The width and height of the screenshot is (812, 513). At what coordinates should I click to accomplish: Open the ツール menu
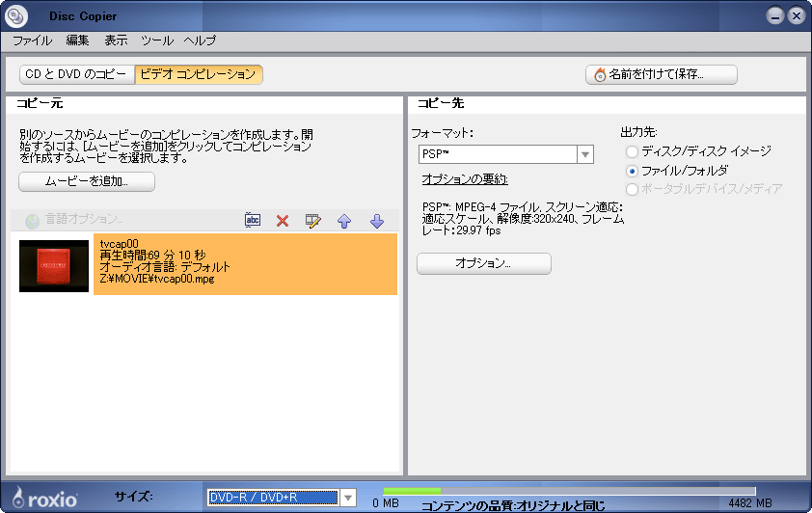tap(157, 40)
